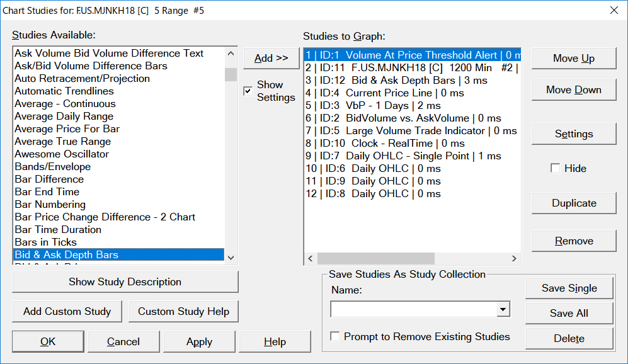This screenshot has height=364, width=628.
Task: Open Show Study Description
Action: (x=125, y=282)
